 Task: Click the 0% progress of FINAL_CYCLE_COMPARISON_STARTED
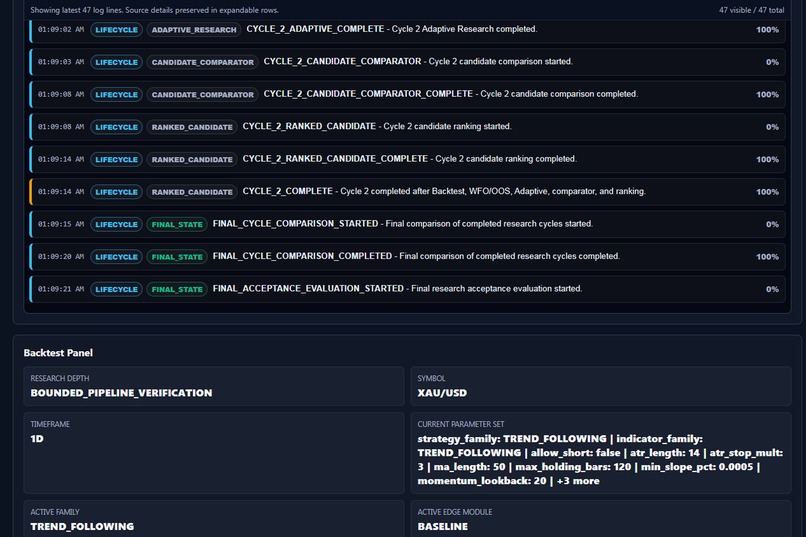pyautogui.click(x=772, y=224)
